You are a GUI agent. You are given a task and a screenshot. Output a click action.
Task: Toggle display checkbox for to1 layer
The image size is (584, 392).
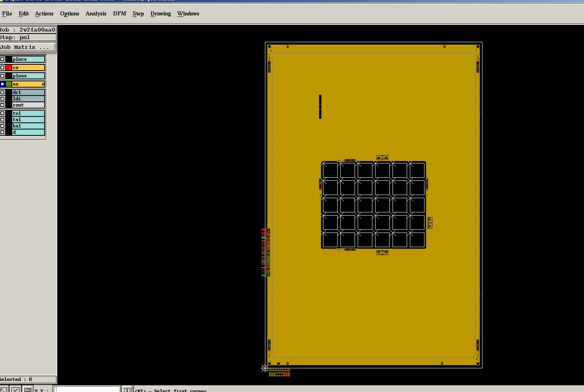2,113
